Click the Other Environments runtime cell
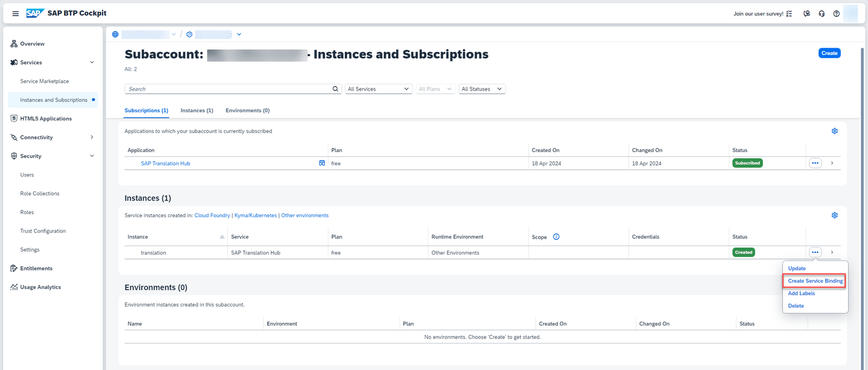868x370 pixels. coord(455,252)
